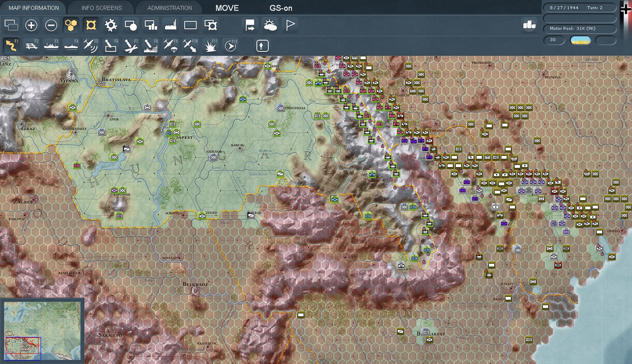This screenshot has width=632, height=364.
Task: Click the boxed up-arrow icon
Action: (262, 46)
